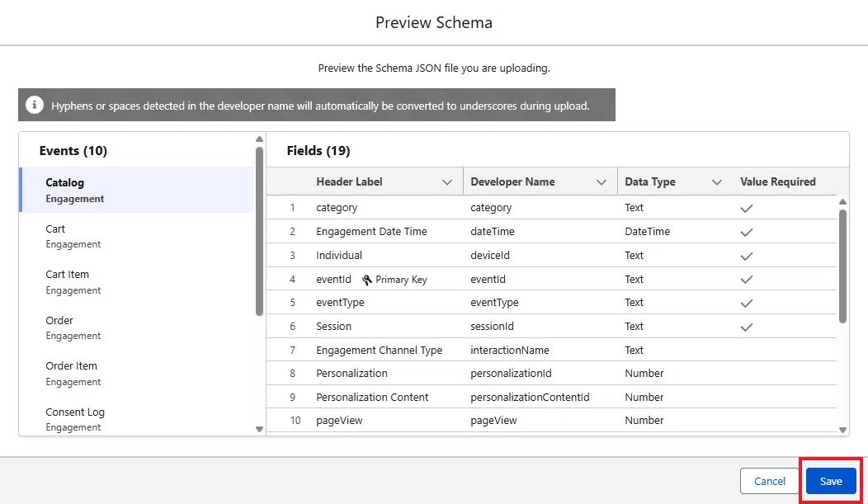This screenshot has height=504, width=868.
Task: Click the Primary Key icon beside eventId
Action: 367,280
